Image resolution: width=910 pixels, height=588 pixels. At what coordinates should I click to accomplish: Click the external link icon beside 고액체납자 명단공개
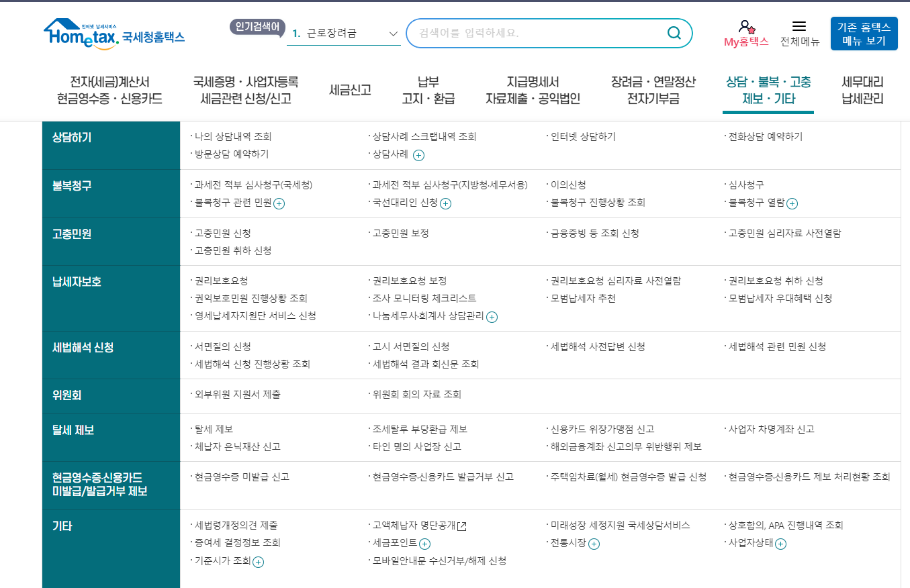[x=460, y=526]
